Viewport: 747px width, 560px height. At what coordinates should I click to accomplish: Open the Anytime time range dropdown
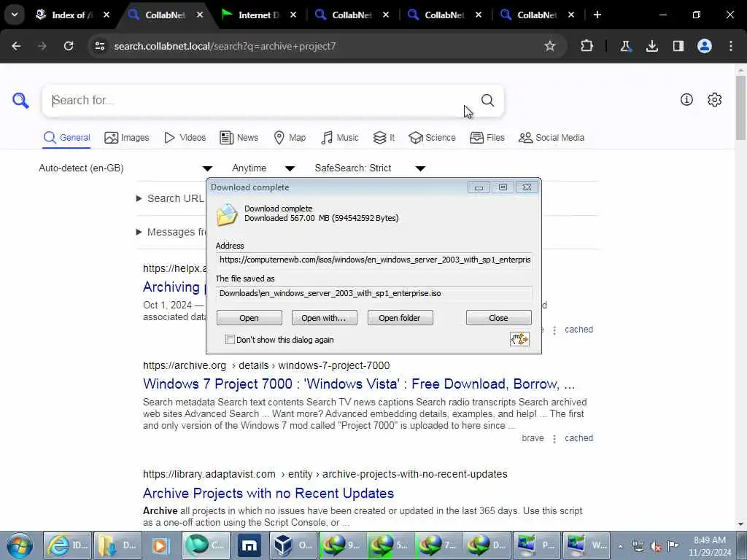[263, 168]
